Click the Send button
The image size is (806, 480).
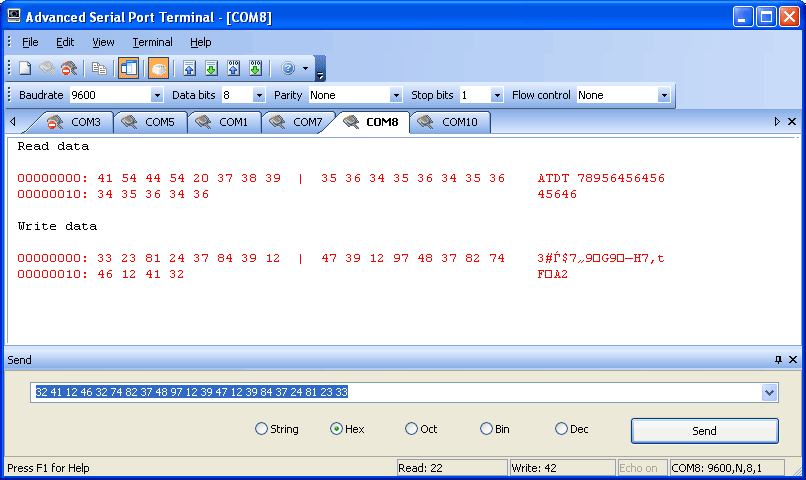[x=704, y=431]
